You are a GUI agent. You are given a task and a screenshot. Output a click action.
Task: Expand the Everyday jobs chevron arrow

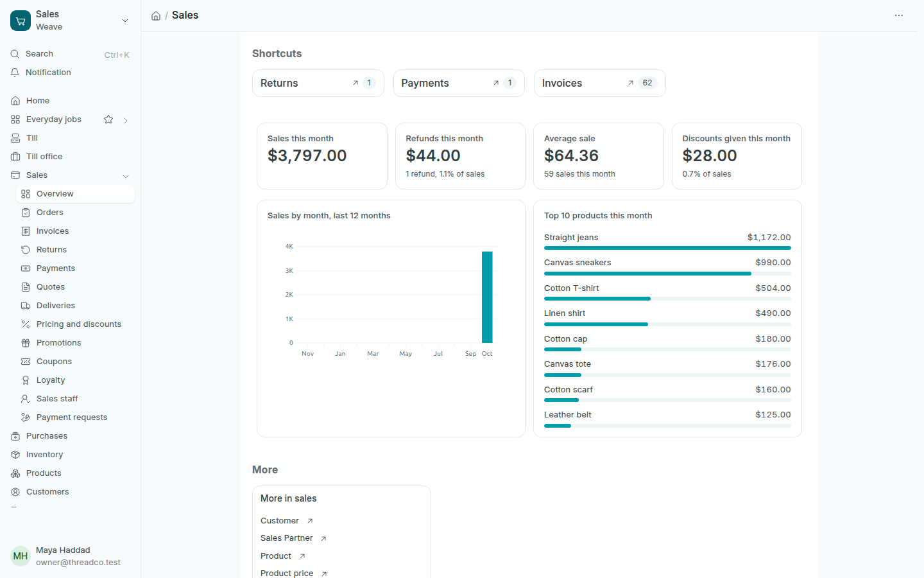coord(126,120)
